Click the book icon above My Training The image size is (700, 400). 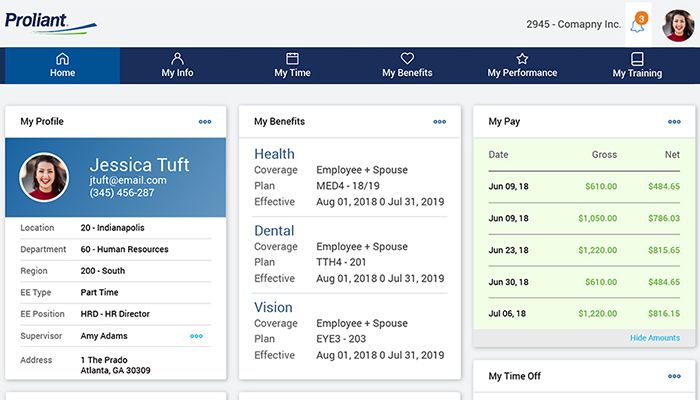[x=637, y=59]
